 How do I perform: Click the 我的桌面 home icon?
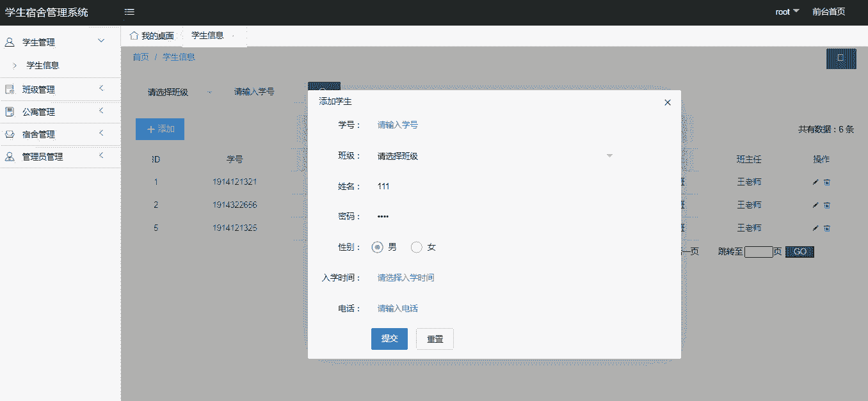[x=134, y=35]
